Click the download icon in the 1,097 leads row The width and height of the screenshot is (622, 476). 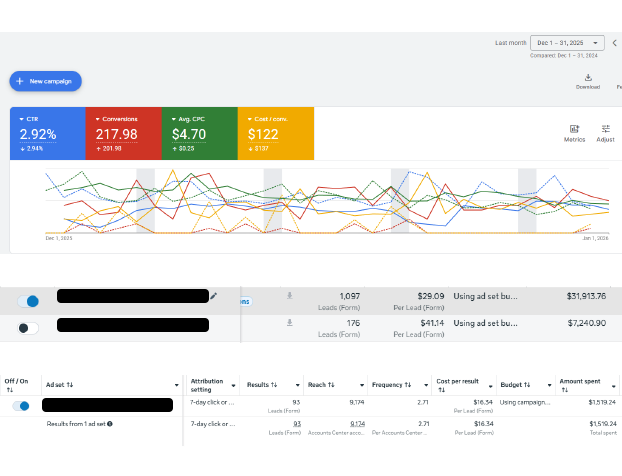pyautogui.click(x=290, y=296)
